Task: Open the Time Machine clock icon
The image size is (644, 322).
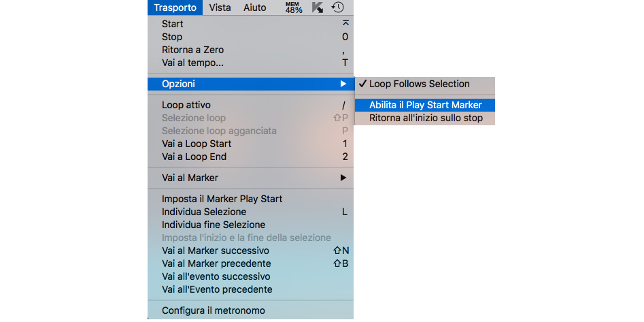Action: (337, 7)
